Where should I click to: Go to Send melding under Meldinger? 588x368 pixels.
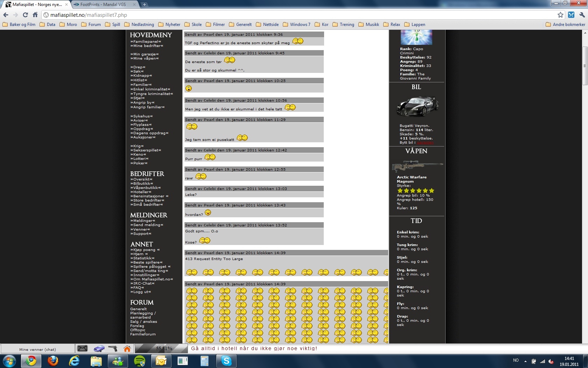tap(147, 225)
